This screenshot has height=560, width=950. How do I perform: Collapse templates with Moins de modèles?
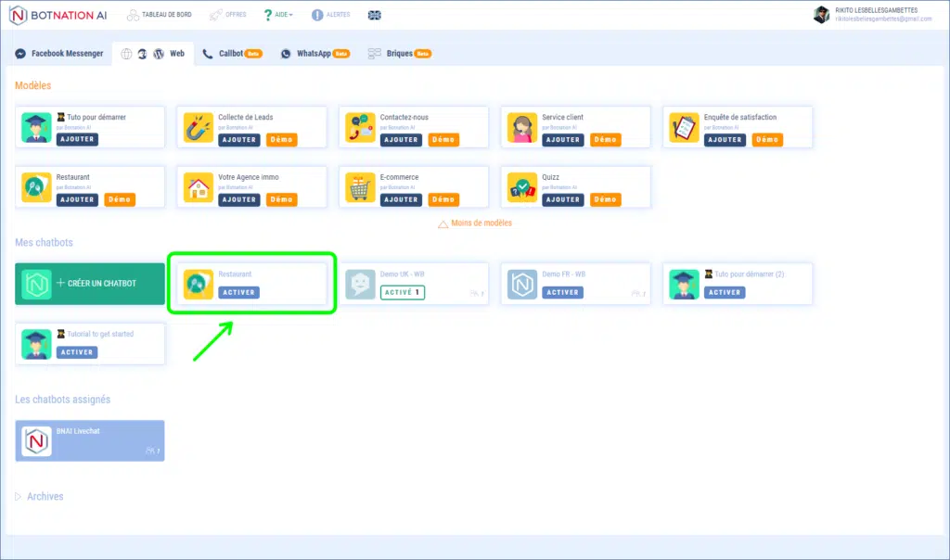pos(475,223)
